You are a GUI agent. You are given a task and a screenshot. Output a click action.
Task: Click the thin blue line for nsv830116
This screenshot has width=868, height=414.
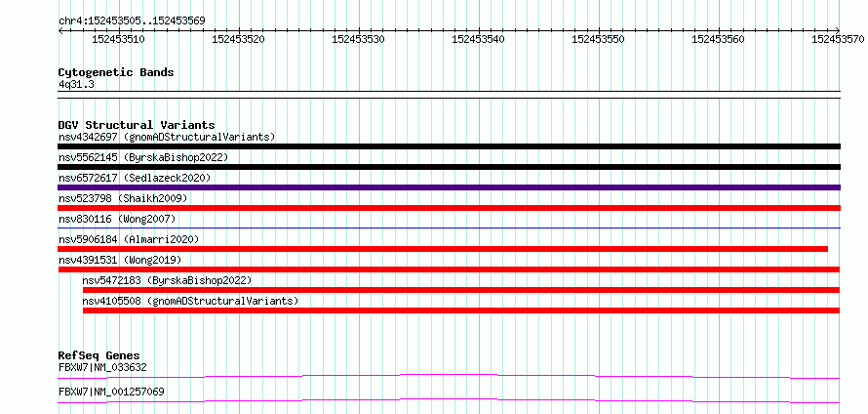click(449, 228)
